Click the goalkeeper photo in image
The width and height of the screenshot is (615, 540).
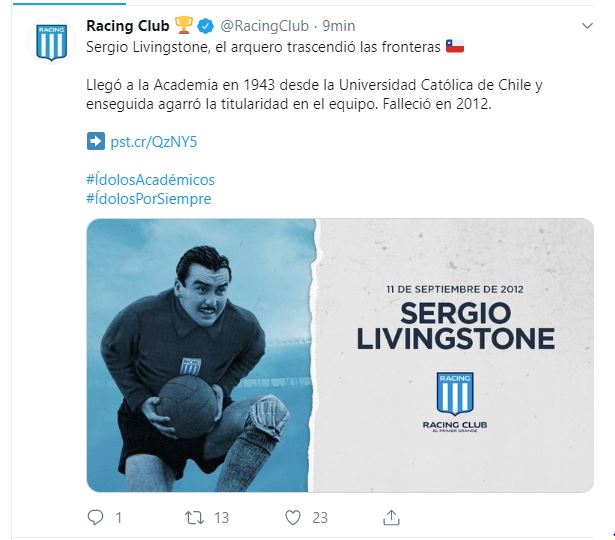(200, 355)
